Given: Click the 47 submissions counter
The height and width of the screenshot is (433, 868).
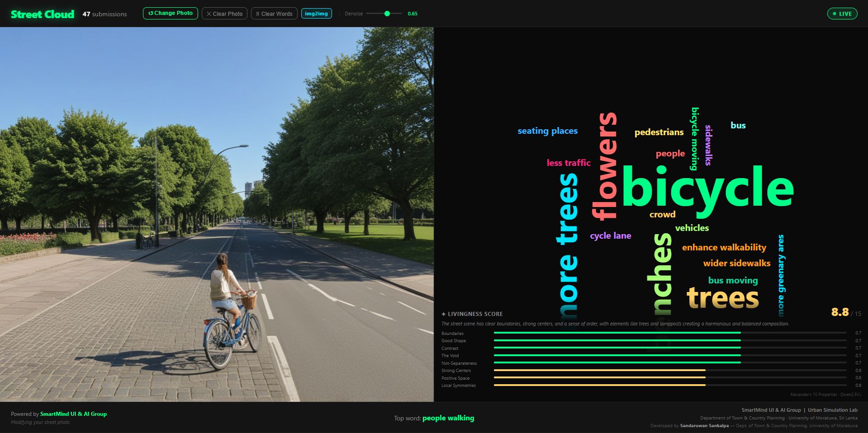Looking at the screenshot, I should point(104,14).
